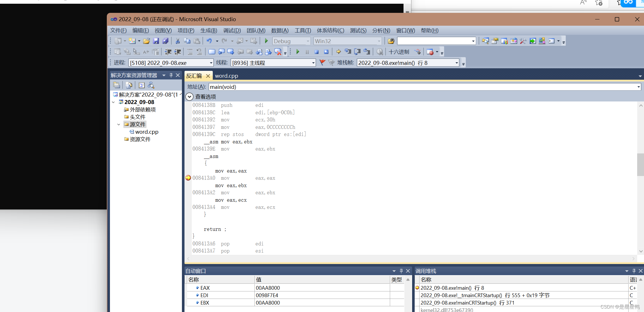The image size is (644, 312).
Task: Click the Undo icon on the toolbar
Action: coord(210,41)
